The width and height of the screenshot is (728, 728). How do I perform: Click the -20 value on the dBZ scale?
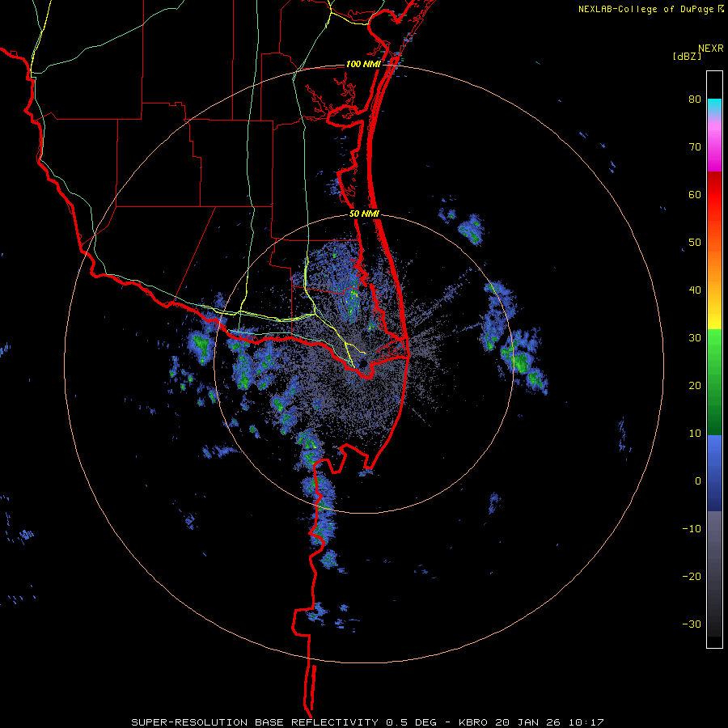[x=692, y=576]
